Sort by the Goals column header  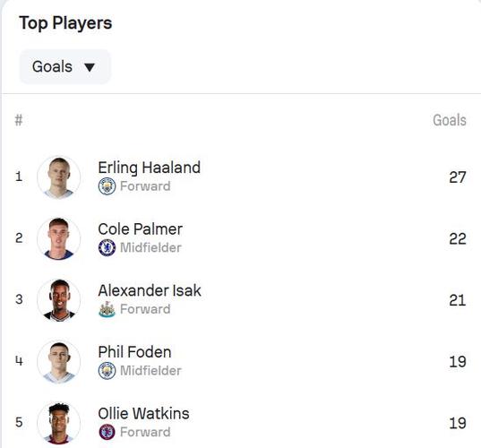pos(450,120)
